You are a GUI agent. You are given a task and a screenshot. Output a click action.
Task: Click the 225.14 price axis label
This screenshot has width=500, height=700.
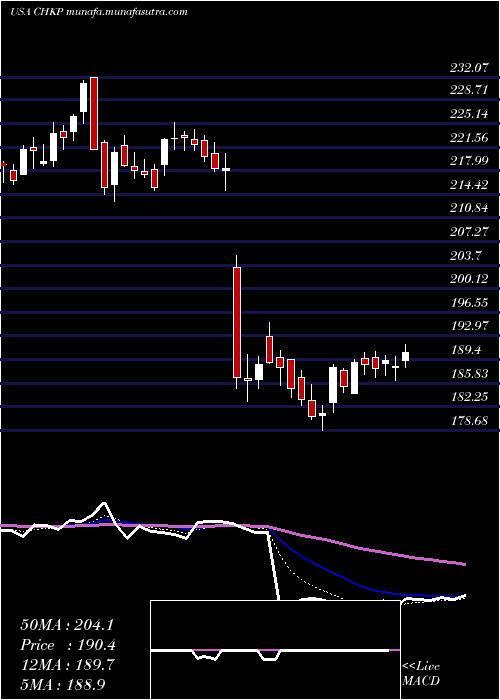pyautogui.click(x=469, y=114)
